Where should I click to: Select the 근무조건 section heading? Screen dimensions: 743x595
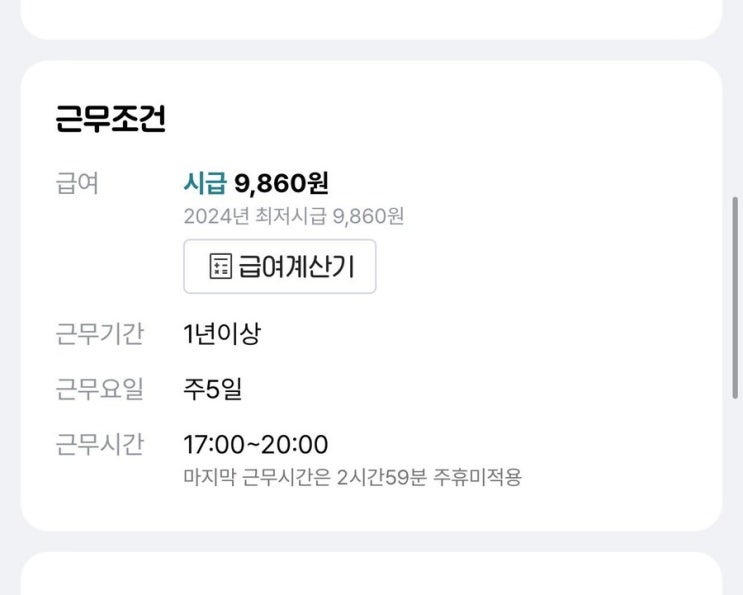pyautogui.click(x=110, y=118)
